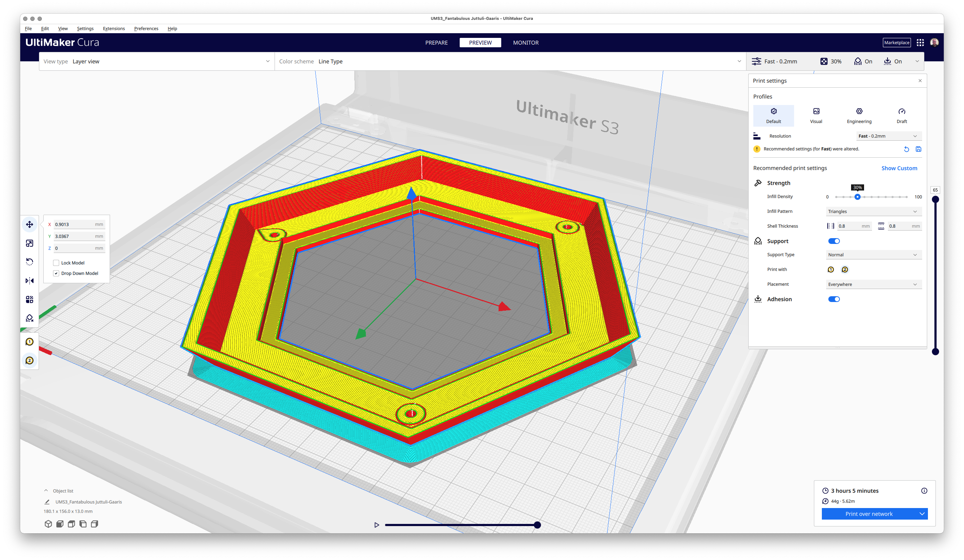Image resolution: width=964 pixels, height=560 pixels.
Task: Turn off the Support toggle
Action: [834, 241]
